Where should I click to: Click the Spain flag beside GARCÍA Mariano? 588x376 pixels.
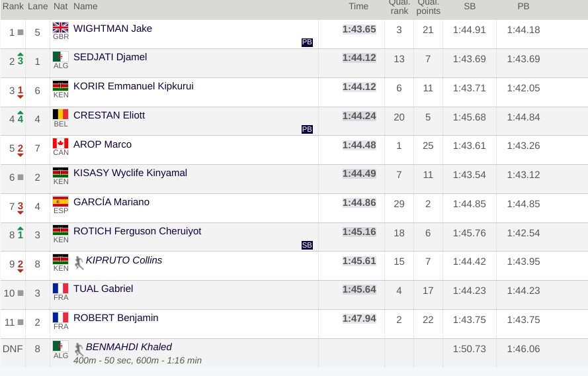60,201
